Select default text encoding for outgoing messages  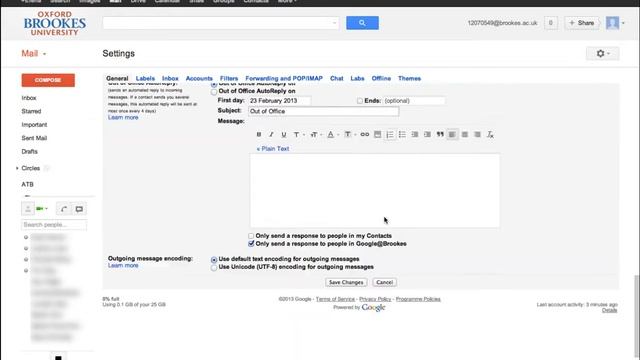point(214,260)
